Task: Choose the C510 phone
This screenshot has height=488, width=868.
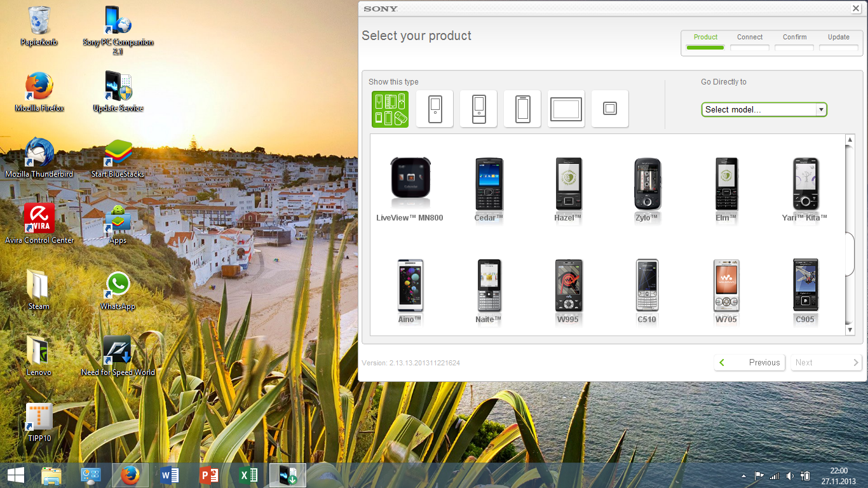Action: [x=647, y=292]
